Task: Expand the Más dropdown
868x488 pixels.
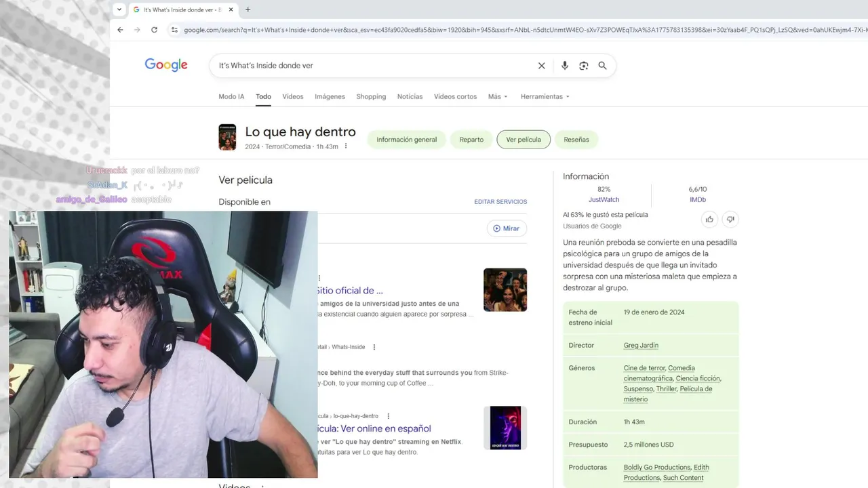Action: (498, 96)
